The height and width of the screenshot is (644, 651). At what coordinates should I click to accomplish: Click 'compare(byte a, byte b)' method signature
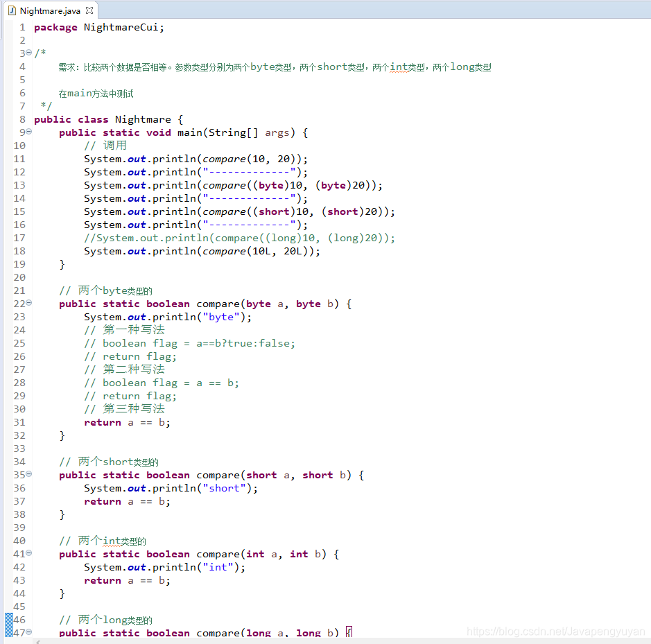click(x=205, y=304)
